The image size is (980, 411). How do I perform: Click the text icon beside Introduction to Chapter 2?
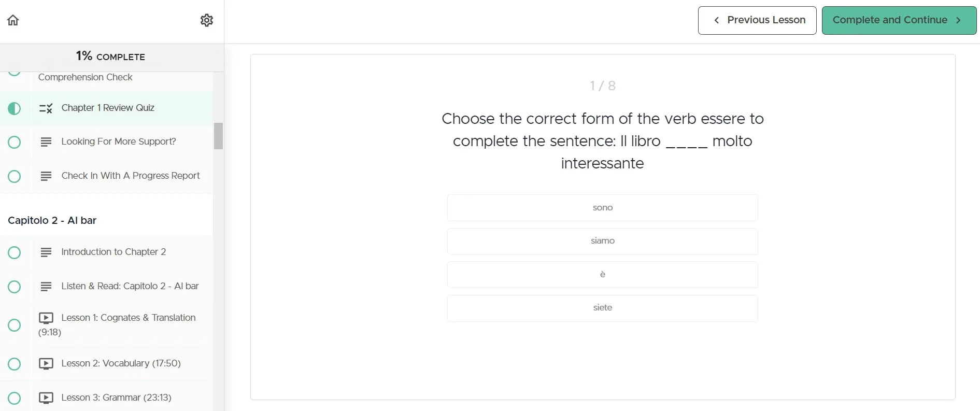(46, 252)
